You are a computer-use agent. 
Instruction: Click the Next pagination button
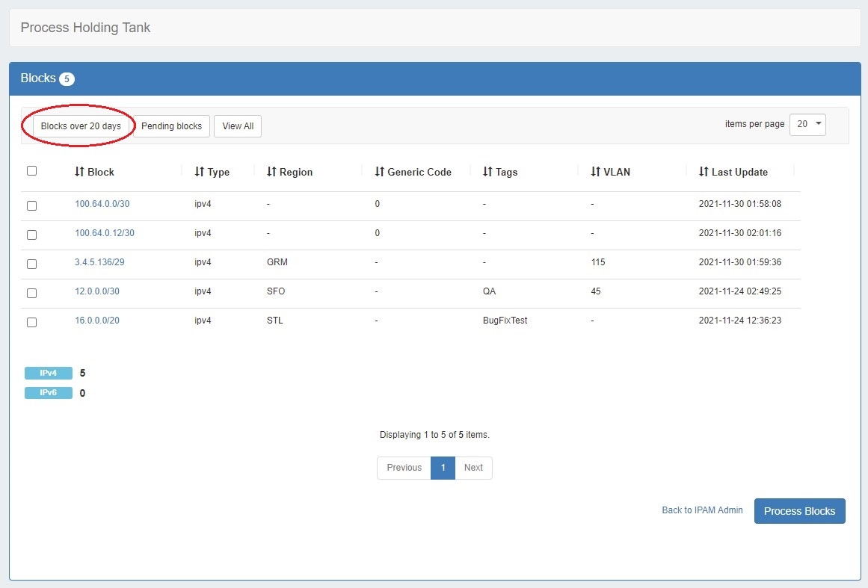pos(473,468)
